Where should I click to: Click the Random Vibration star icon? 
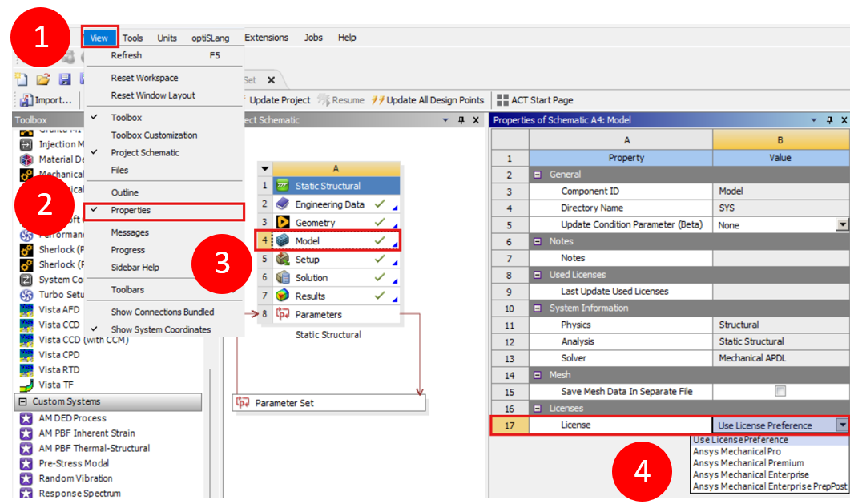[26, 478]
